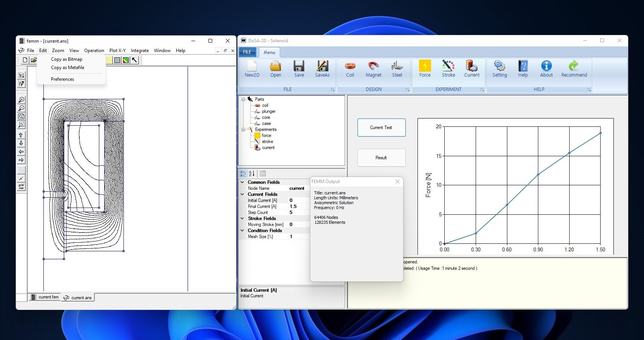Screen dimensions: 644x340
Task: Collapse the Common Fields section
Action: pyautogui.click(x=242, y=182)
